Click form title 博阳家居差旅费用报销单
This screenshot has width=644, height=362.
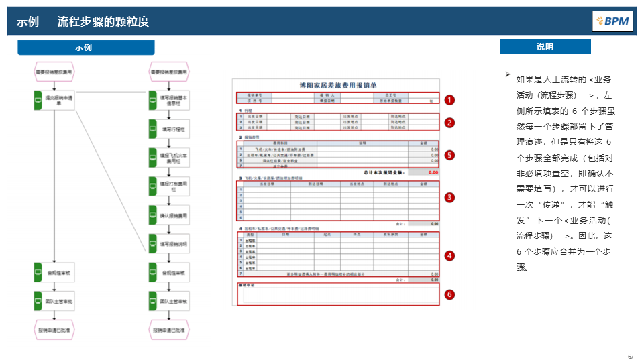pyautogui.click(x=337, y=85)
